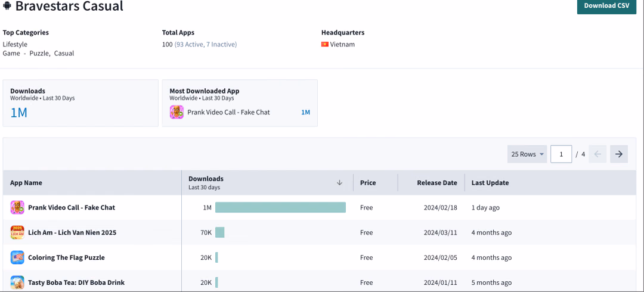Image resolution: width=644 pixels, height=292 pixels.
Task: Click Prank Video Call icon in Most Downloaded card
Action: click(x=177, y=112)
